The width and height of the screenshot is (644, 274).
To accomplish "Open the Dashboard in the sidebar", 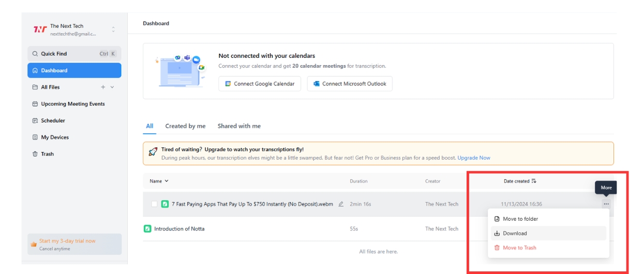I will 74,70.
